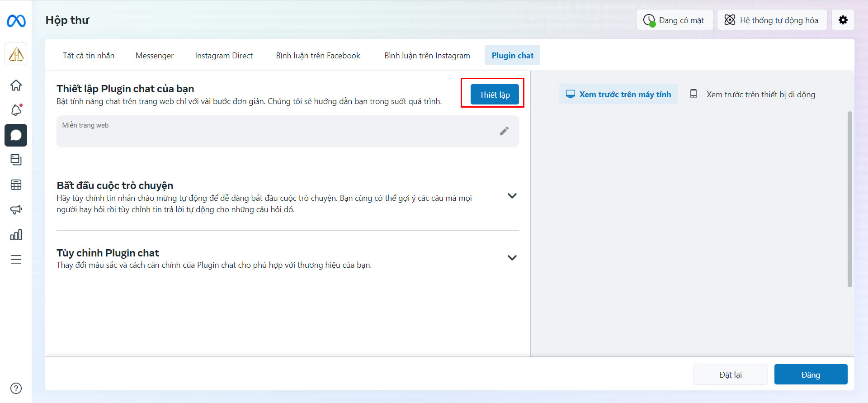Edit website domain with pencil icon
The width and height of the screenshot is (868, 403).
504,131
